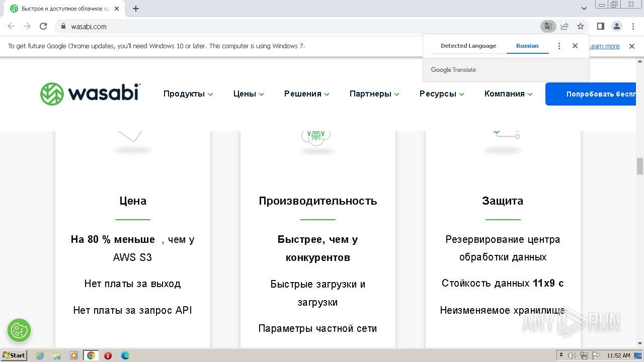Open the cookie settings icon

point(19,330)
